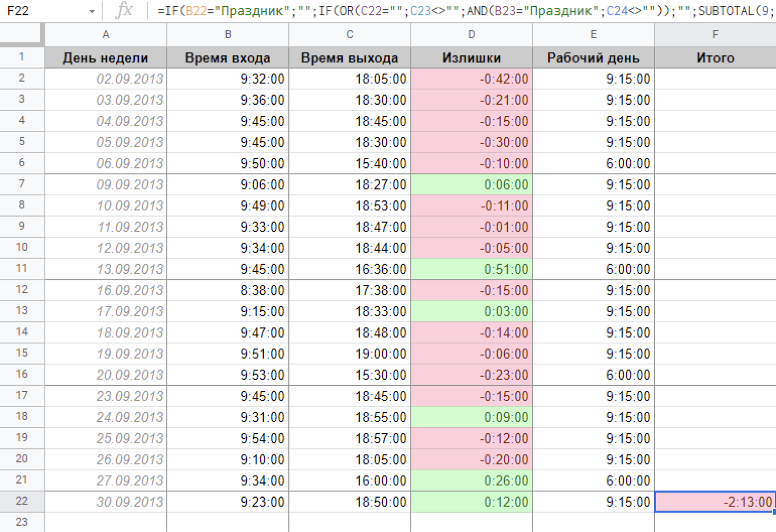This screenshot has width=776, height=532.
Task: Click entry time 9:36:00
Action: pos(228,100)
